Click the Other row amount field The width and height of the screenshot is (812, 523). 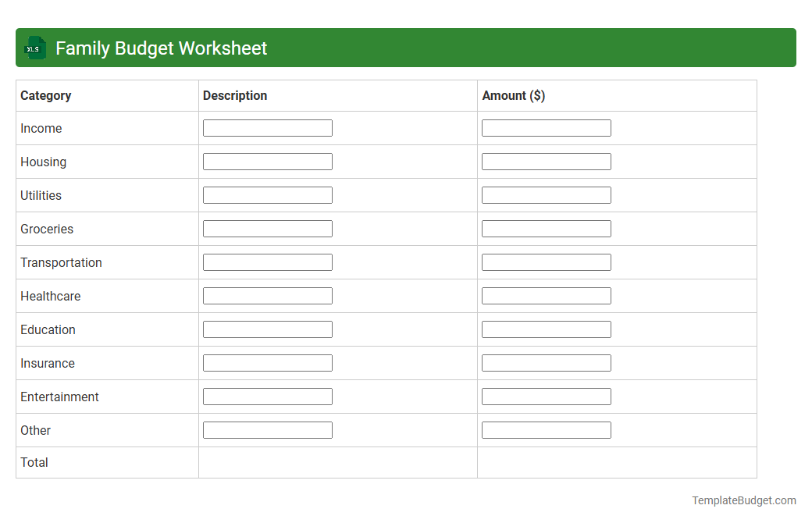pyautogui.click(x=547, y=429)
